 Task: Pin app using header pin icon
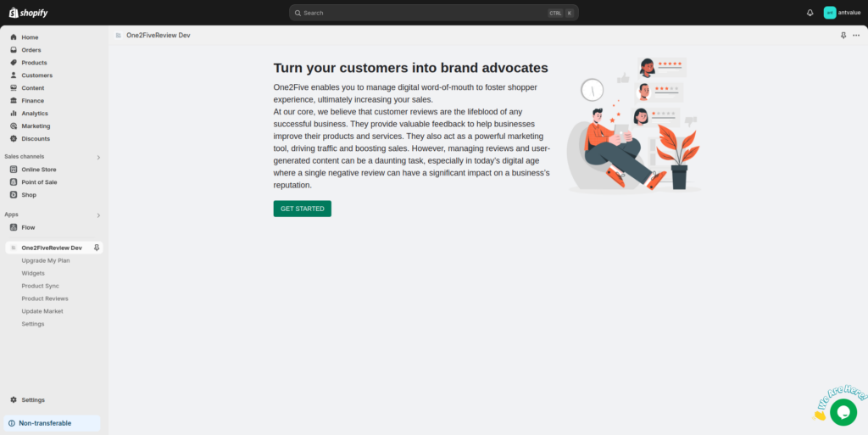(x=843, y=36)
